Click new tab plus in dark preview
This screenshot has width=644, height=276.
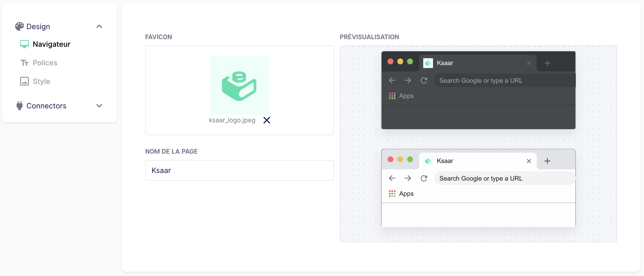click(x=547, y=63)
